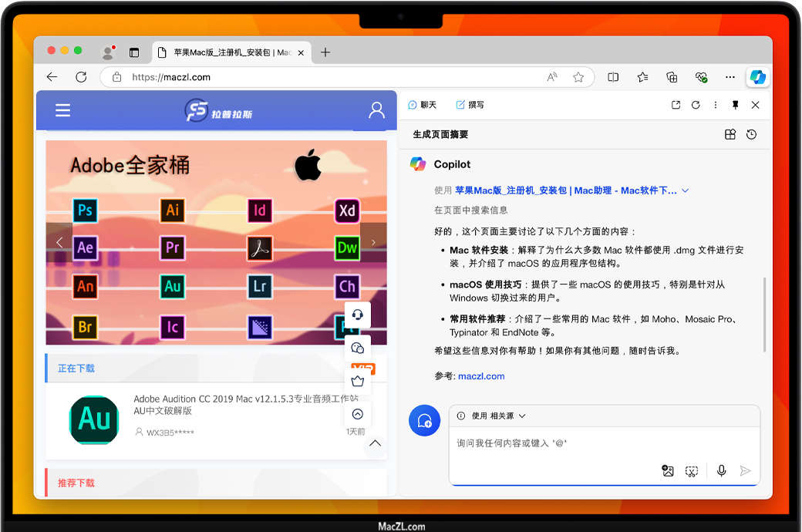Open the split screen view icon
The image size is (802, 532).
pos(613,77)
